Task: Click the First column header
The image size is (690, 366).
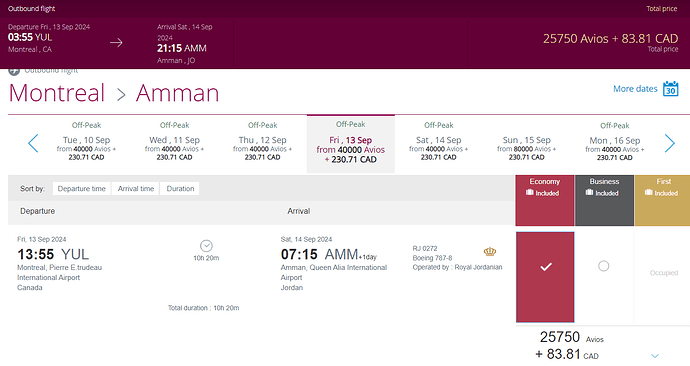Action: (x=662, y=200)
